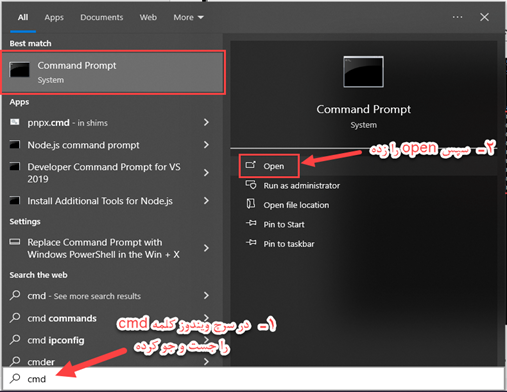
Task: Click 'Command Prompt' title in preview pane
Action: coord(363,109)
